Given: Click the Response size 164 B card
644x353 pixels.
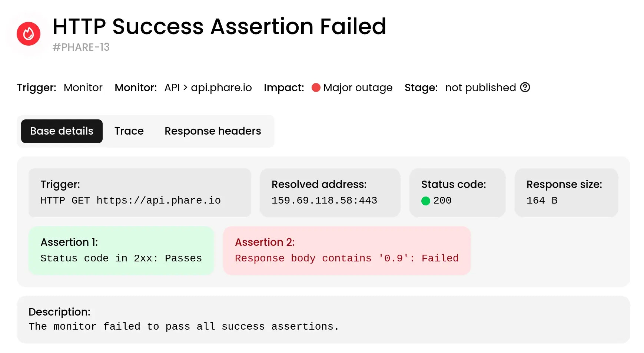Looking at the screenshot, I should pyautogui.click(x=566, y=193).
